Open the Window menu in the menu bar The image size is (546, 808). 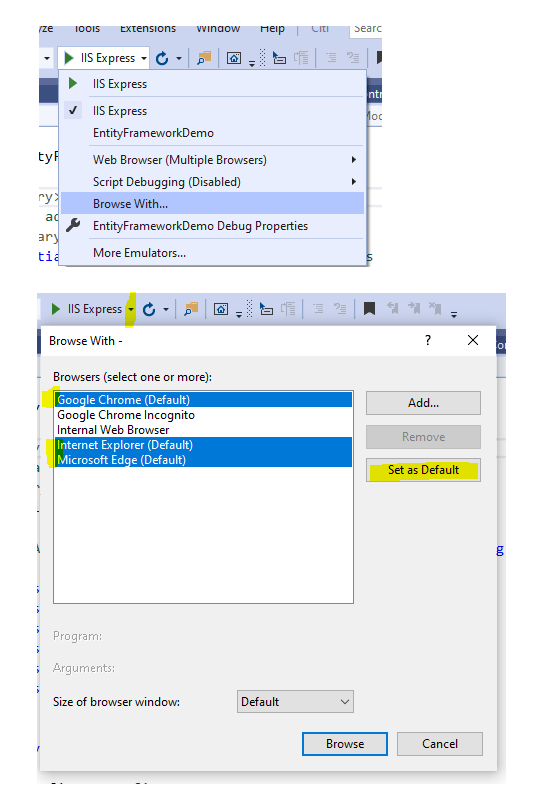click(218, 28)
